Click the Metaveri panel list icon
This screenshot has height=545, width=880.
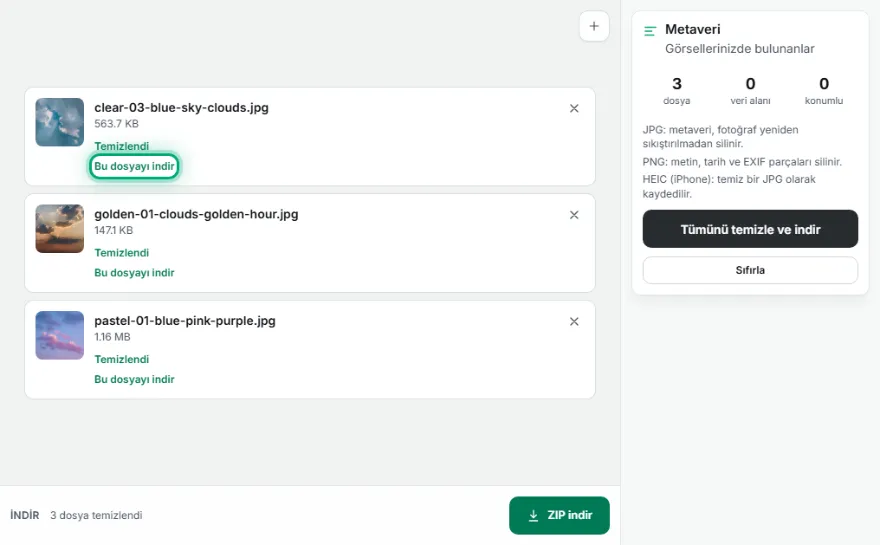[x=650, y=31]
